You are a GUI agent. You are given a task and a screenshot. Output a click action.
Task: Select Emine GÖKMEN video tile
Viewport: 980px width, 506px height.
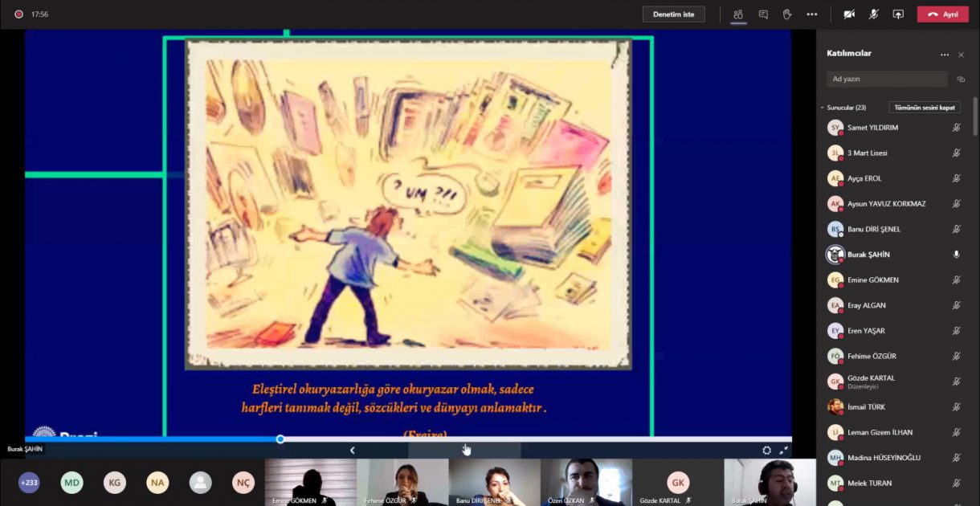[x=311, y=483]
